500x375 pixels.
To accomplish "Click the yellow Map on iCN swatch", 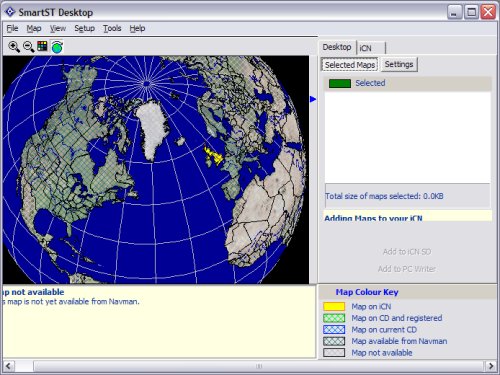I will 334,306.
